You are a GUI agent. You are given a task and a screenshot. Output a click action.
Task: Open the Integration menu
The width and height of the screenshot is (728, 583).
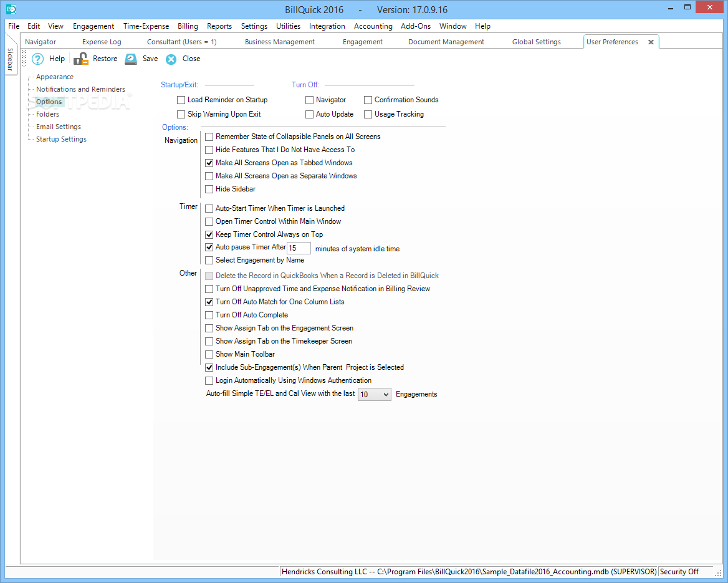pyautogui.click(x=327, y=26)
